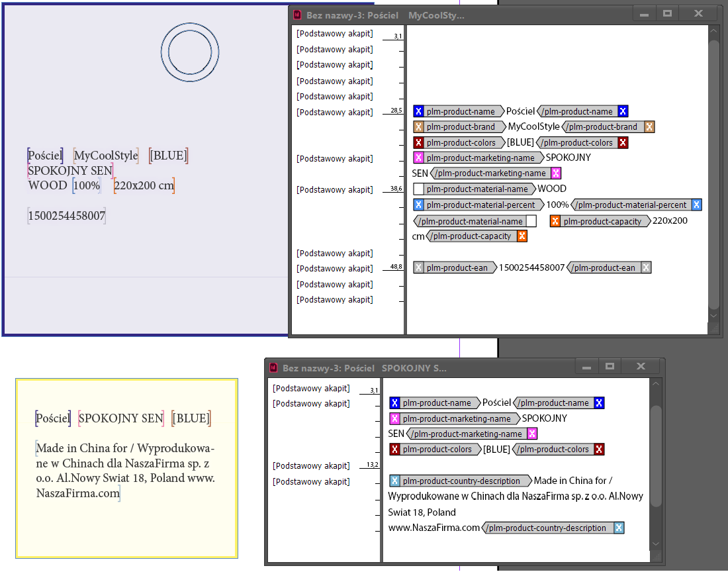This screenshot has width=728, height=572.
Task: Click '1500254458007' in the MyCoolStyle story editor
Action: pos(531,267)
